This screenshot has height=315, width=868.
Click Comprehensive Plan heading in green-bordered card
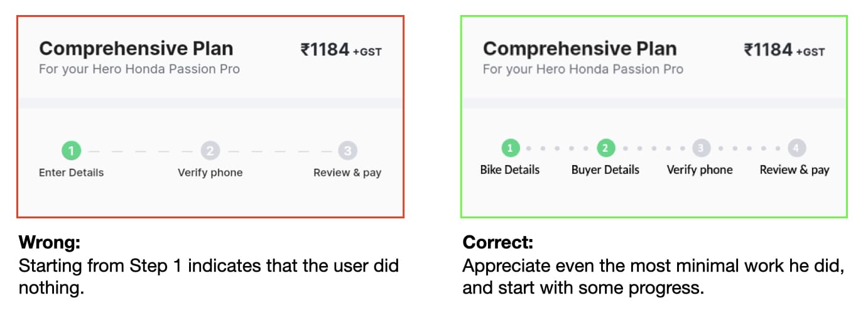(580, 49)
